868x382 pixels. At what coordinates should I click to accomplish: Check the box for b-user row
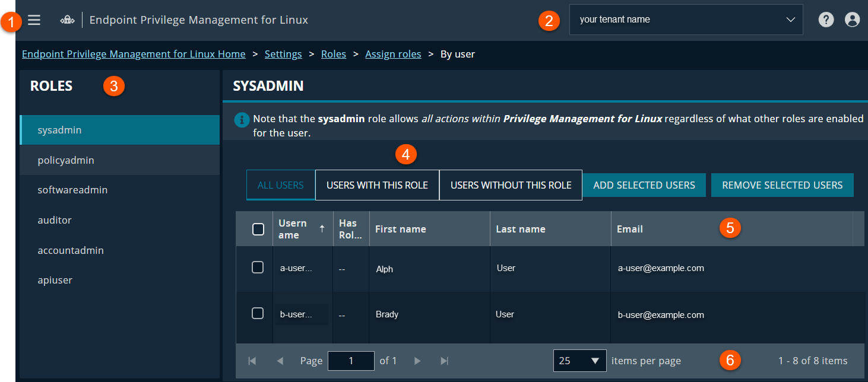pos(258,313)
